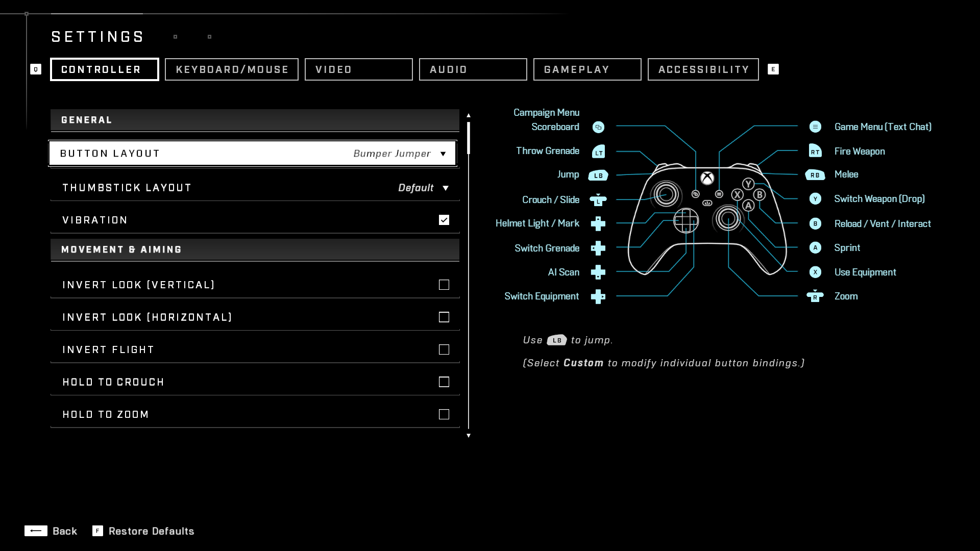Toggle the Invert Flight checkbox

(x=444, y=349)
